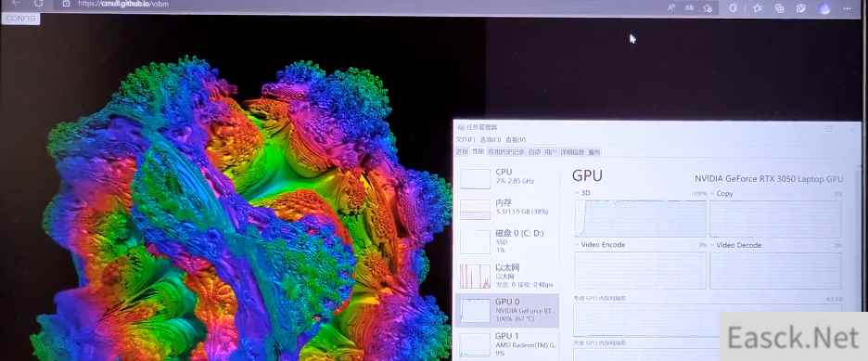
Task: Click the Read aloud icon in the address bar
Action: point(670,7)
